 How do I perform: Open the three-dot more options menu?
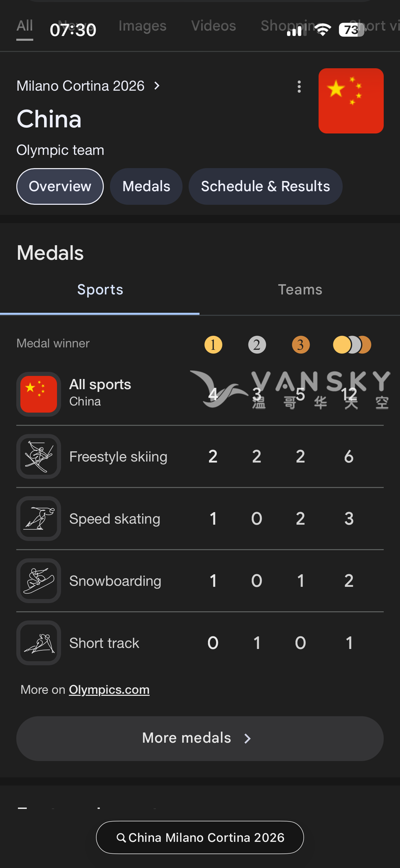click(299, 87)
